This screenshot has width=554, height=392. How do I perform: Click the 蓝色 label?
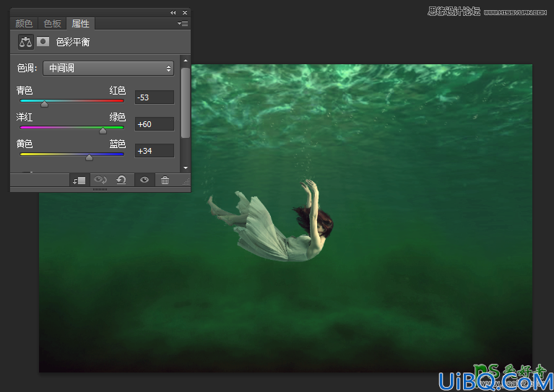click(x=118, y=144)
